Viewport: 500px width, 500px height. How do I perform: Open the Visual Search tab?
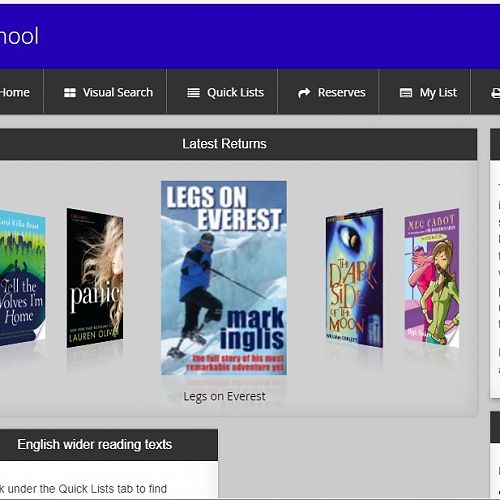pos(105,92)
